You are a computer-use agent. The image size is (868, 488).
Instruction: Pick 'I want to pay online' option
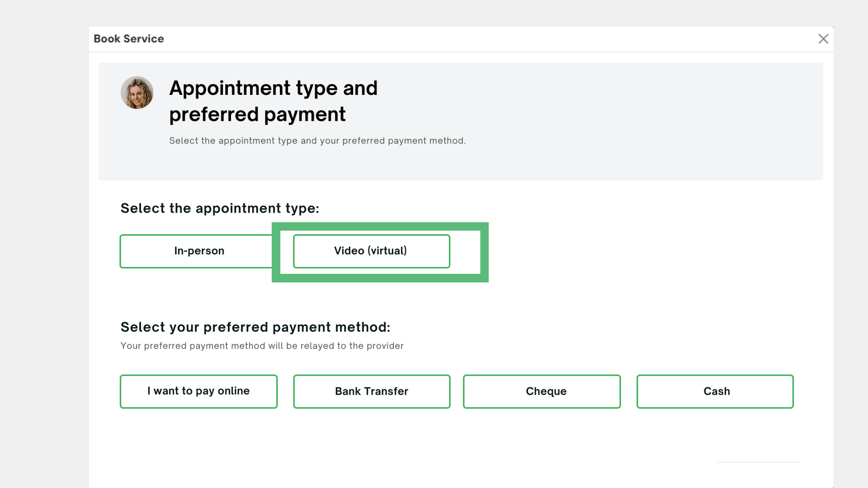point(199,391)
